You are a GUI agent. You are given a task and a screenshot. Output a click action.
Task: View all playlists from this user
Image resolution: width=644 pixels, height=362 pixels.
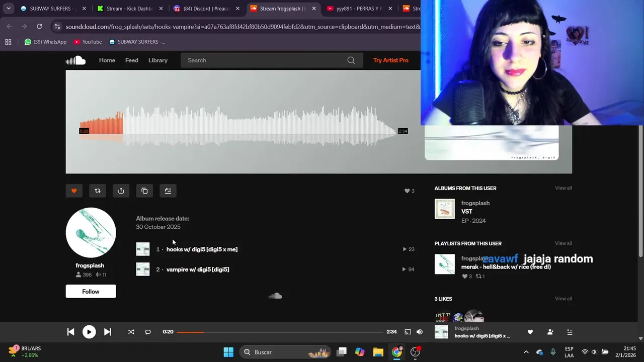click(x=563, y=243)
